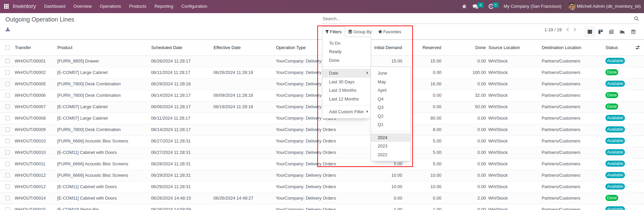Open optional columns settings icon
Screen dimensions: 644x210
(638, 48)
